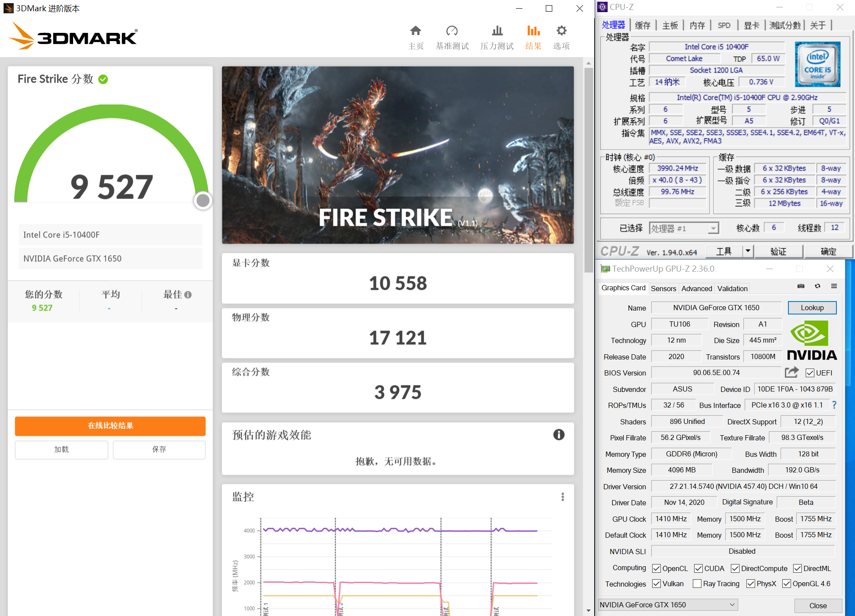855x616 pixels.
Task: Open the Validation tab in GPU-Z
Action: pyautogui.click(x=732, y=289)
